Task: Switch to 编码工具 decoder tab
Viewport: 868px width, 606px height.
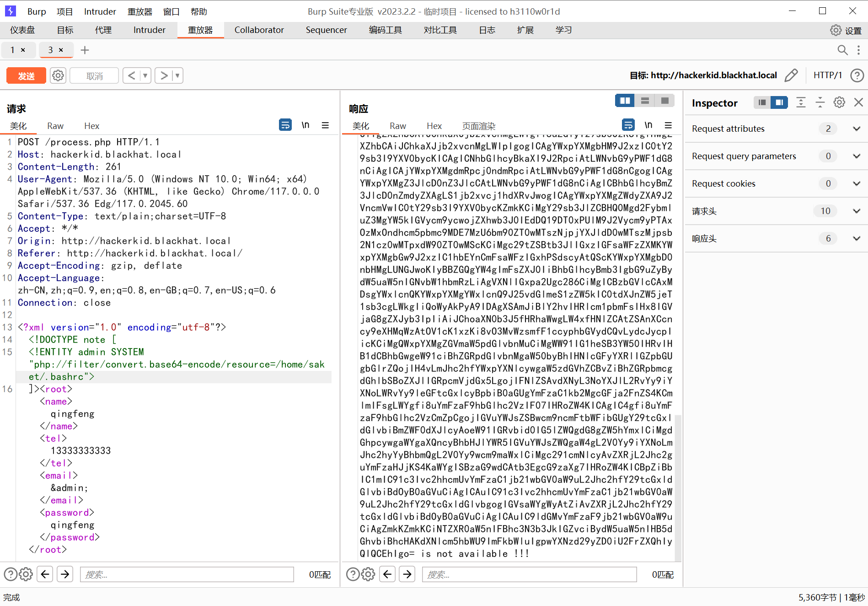Action: point(386,30)
